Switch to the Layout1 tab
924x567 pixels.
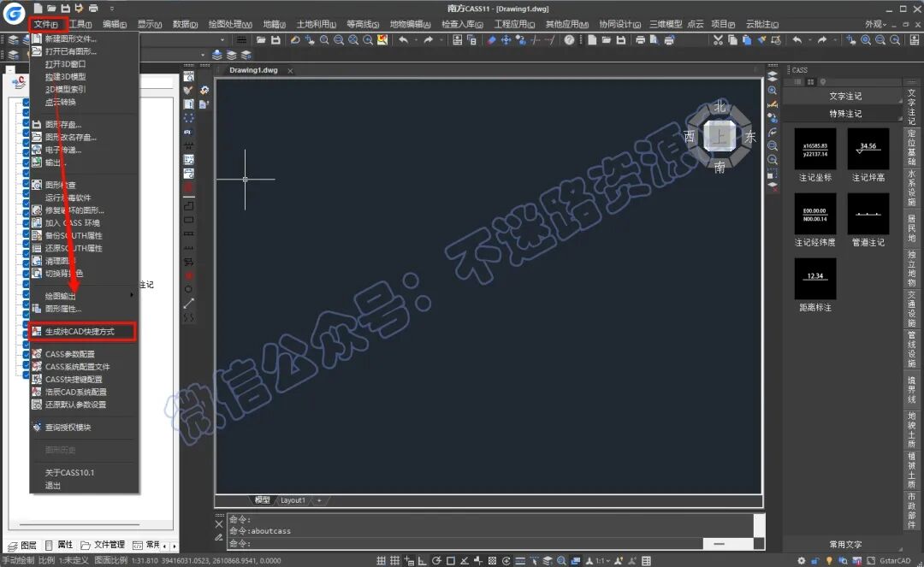[x=293, y=500]
